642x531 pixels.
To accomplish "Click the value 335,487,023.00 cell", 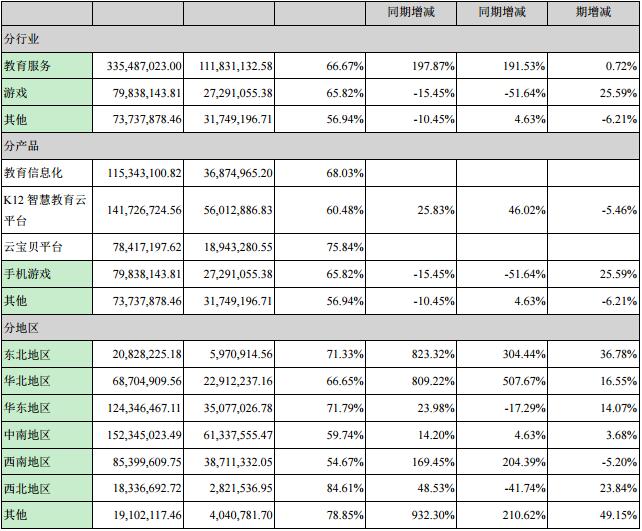I will (139, 65).
